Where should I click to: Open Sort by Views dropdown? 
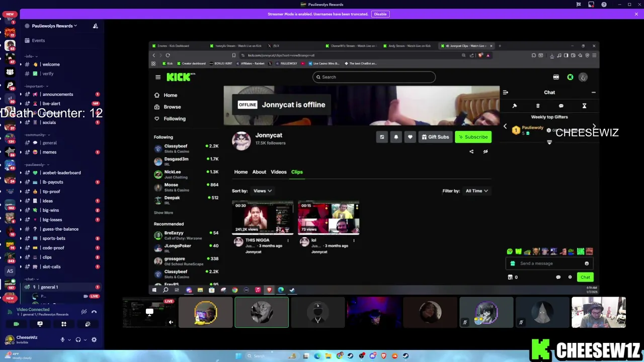click(x=262, y=191)
